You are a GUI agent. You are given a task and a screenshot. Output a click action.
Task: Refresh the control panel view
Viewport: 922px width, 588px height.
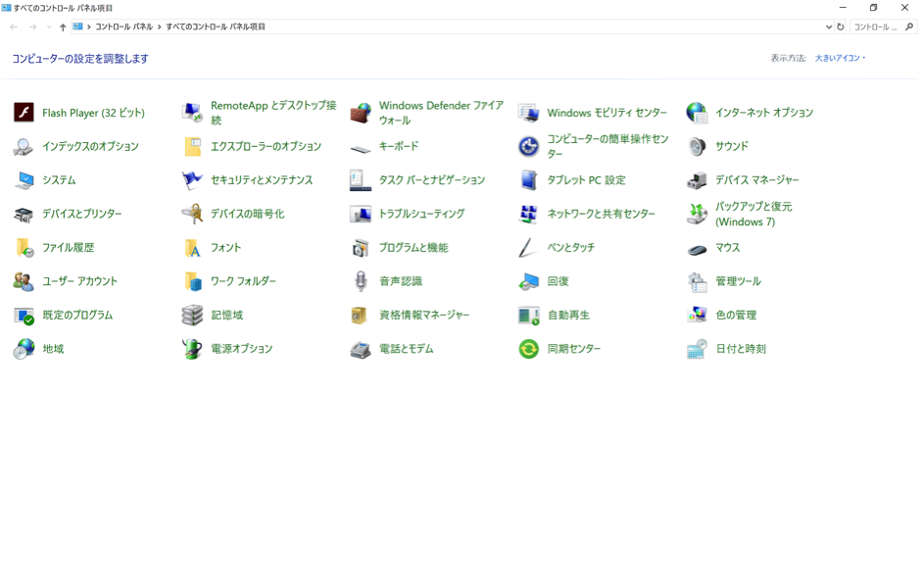point(841,26)
